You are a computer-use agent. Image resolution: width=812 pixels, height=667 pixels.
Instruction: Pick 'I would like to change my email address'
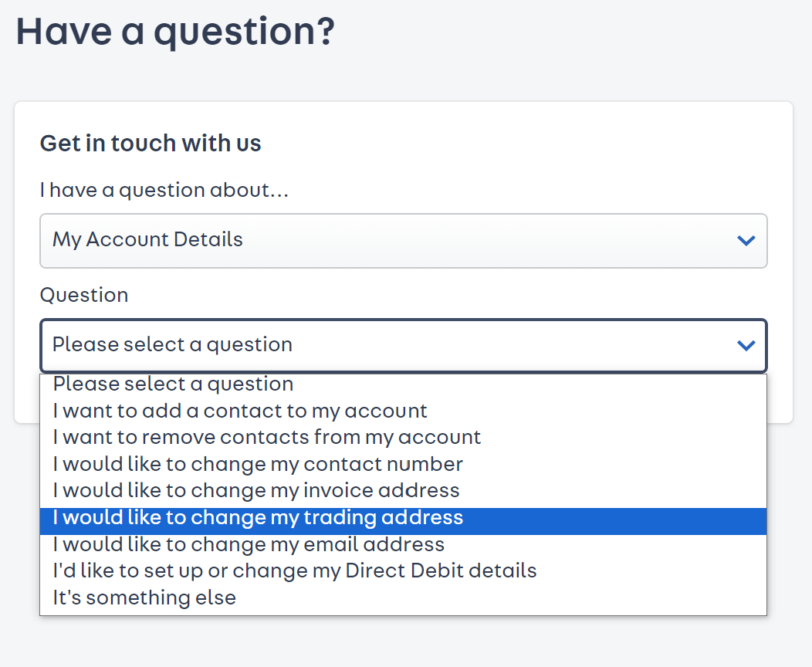[247, 544]
